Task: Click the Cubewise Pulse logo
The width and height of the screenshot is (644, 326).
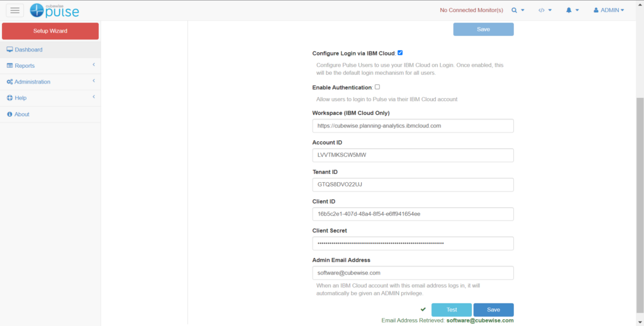Action: [x=54, y=10]
